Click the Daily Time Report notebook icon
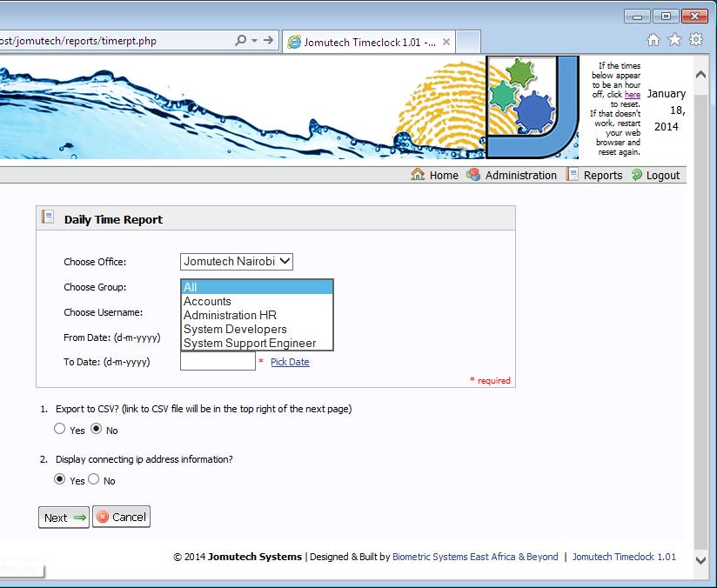This screenshot has width=717, height=588. [48, 217]
